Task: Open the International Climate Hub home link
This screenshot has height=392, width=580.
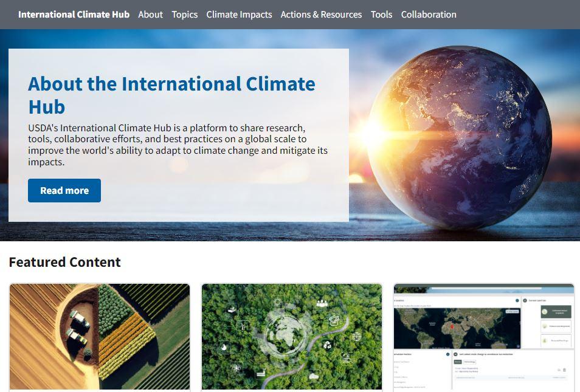Action: pos(74,15)
